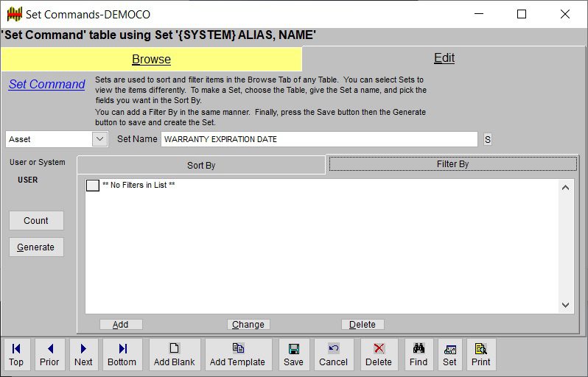Advance to the Next record
The height and width of the screenshot is (377, 588).
(83, 354)
